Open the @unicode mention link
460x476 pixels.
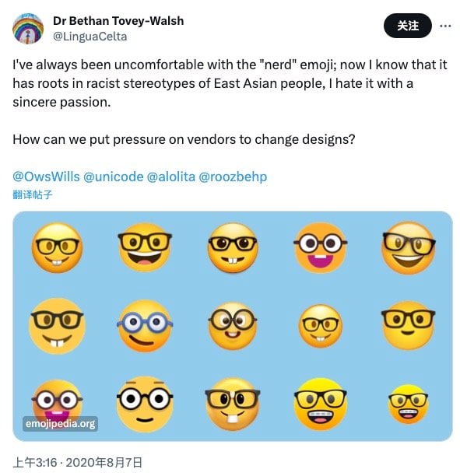pyautogui.click(x=114, y=177)
